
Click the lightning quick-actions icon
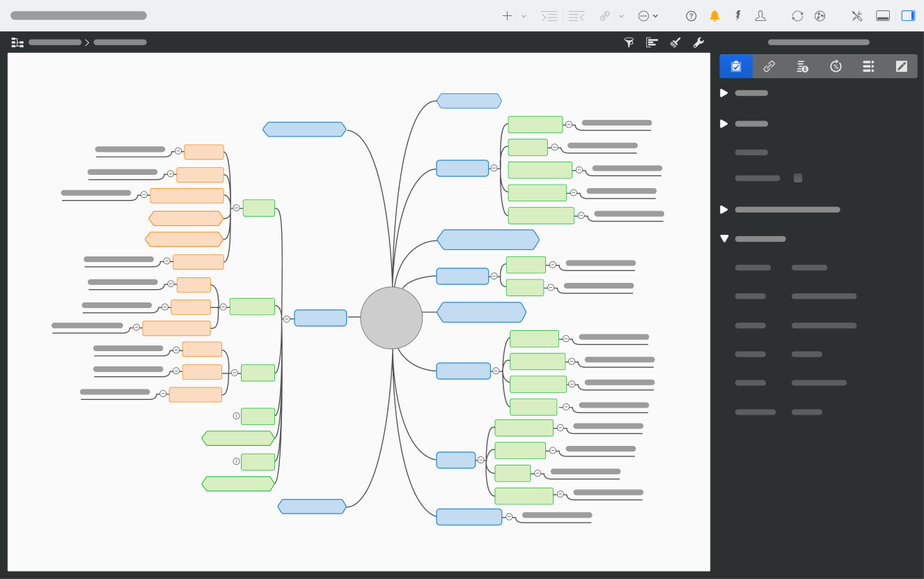point(737,15)
